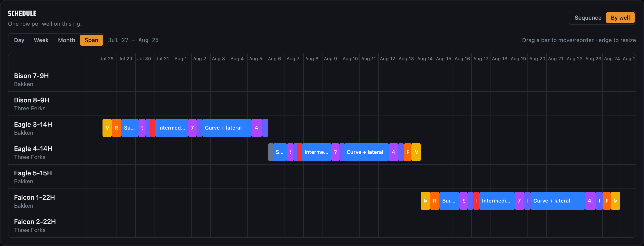Select the By well view toggle

(x=620, y=18)
